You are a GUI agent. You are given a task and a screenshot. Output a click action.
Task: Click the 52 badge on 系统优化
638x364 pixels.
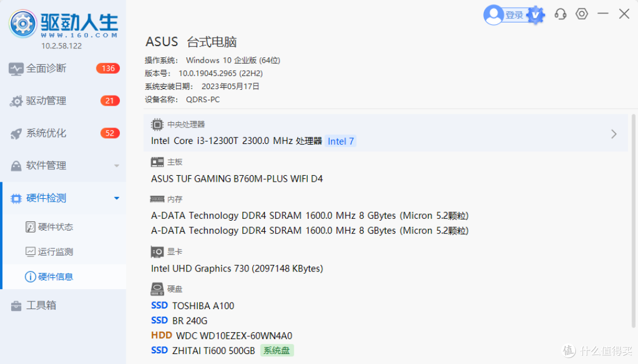click(110, 133)
